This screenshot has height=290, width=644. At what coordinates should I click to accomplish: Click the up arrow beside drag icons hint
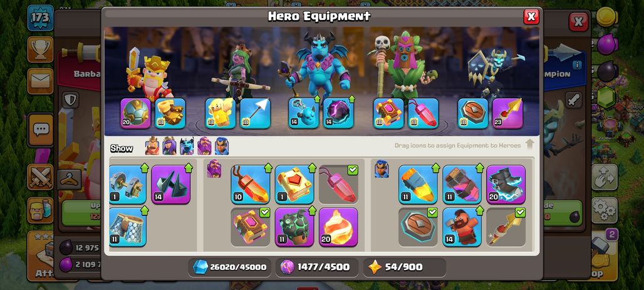click(529, 145)
